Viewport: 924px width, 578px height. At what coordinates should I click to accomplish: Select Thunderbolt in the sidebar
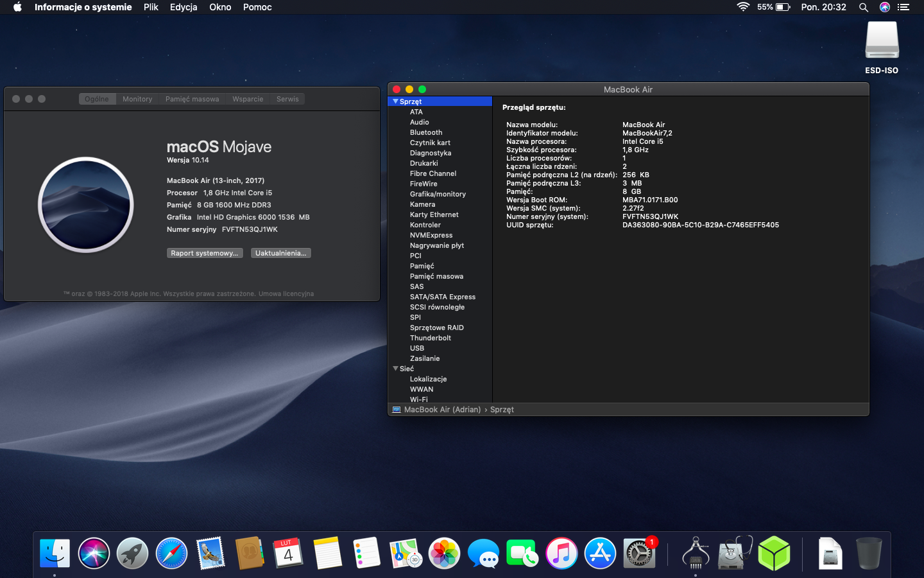pos(431,338)
